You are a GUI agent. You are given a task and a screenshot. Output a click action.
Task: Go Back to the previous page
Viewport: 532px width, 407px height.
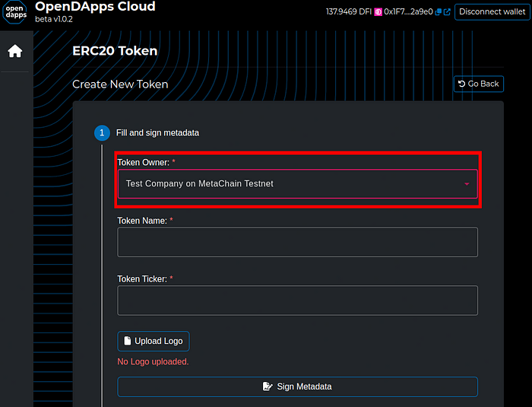tap(479, 84)
